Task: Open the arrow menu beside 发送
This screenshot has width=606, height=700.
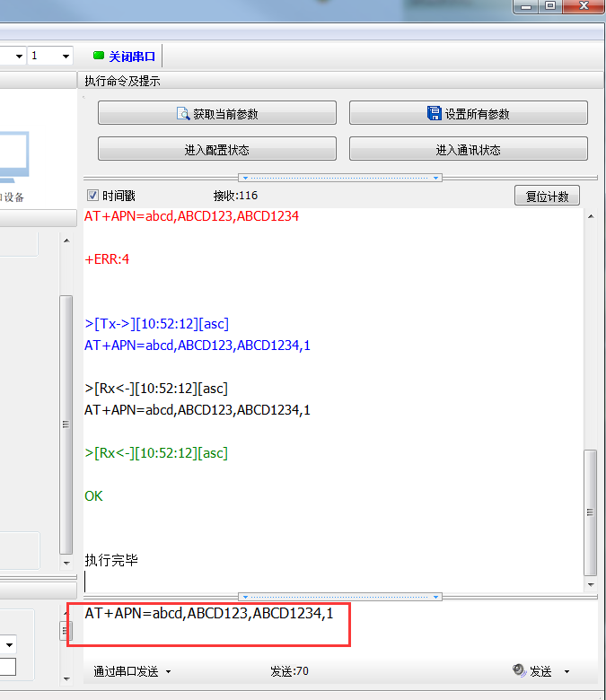Action: [x=566, y=671]
